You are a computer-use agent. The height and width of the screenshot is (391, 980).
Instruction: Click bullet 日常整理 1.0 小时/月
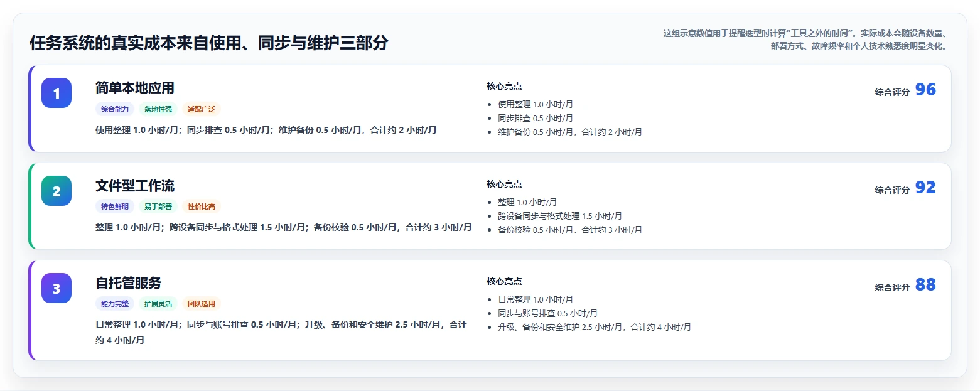point(536,299)
